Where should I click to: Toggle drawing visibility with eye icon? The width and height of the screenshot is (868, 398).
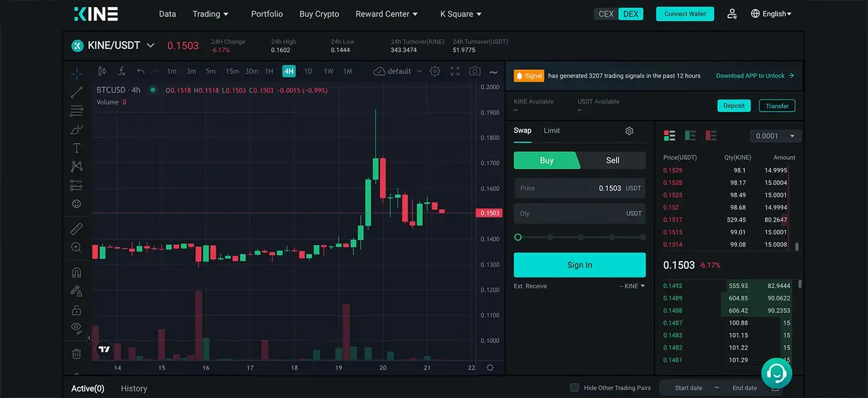[x=77, y=327]
